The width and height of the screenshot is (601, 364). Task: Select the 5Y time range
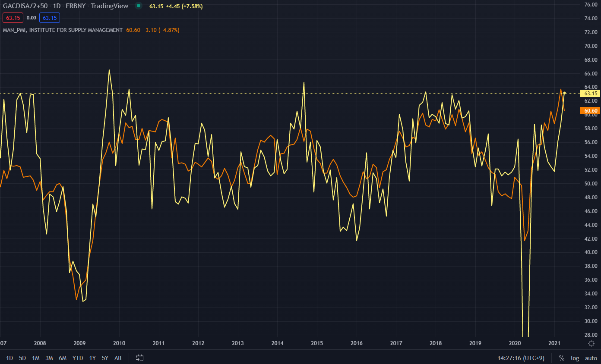(105, 358)
